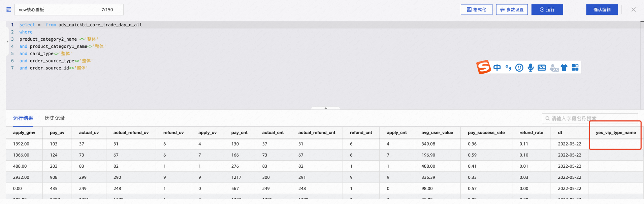Toggle Chinese/English input mode icon
644x204 pixels.
497,68
